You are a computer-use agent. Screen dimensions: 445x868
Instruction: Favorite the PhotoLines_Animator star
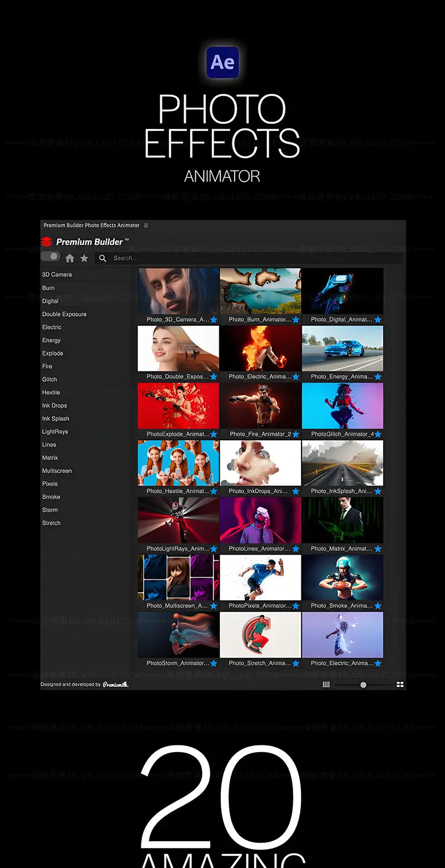click(296, 549)
